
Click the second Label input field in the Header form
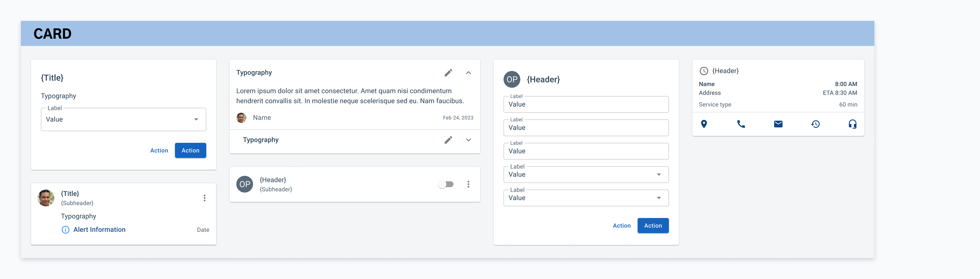pos(586,128)
